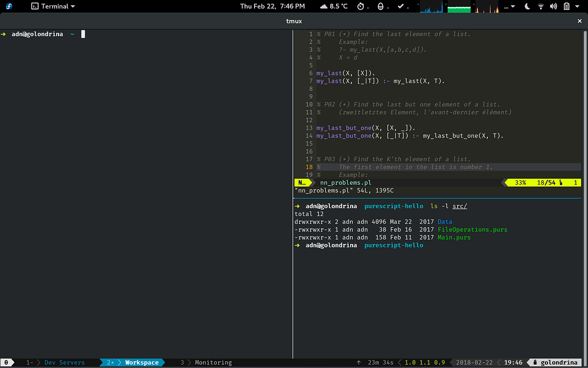Toggle the night light moon icon

point(528,6)
